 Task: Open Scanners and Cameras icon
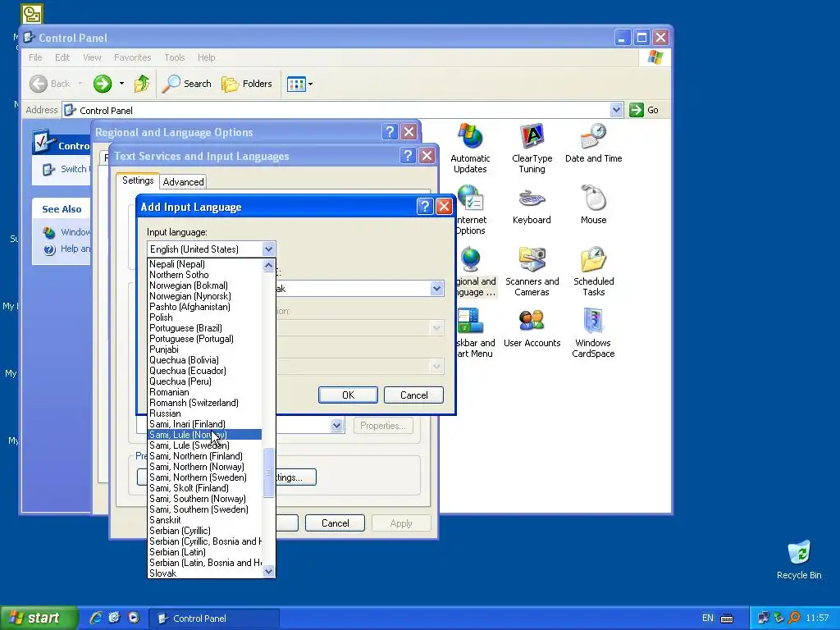click(532, 271)
